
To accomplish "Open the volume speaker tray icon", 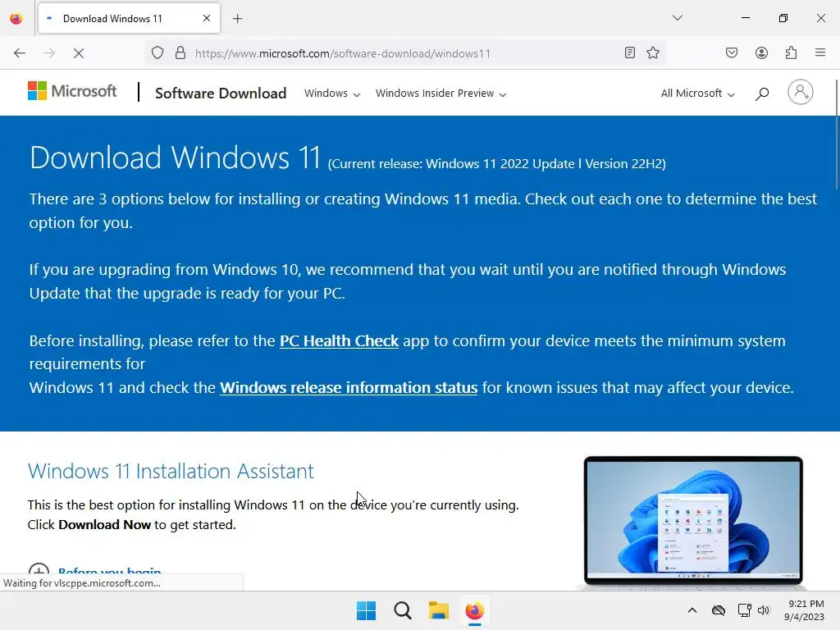I will (764, 610).
